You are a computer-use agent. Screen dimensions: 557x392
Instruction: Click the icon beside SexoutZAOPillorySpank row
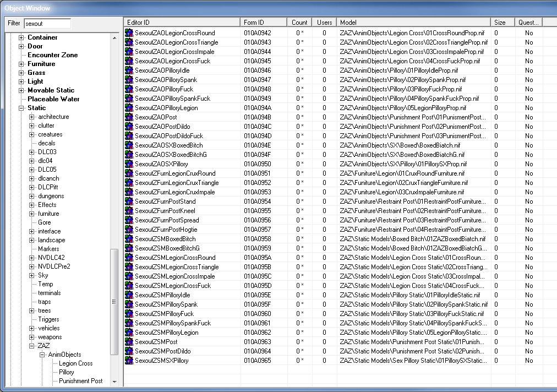[129, 80]
